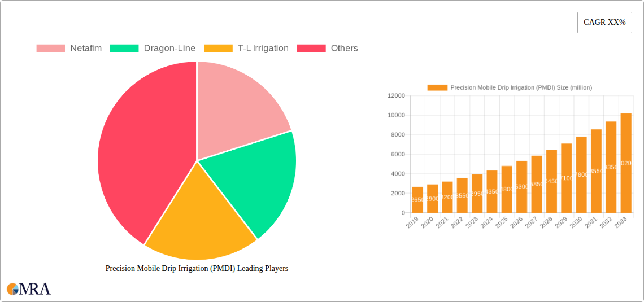Click the PMDI Leading Players caption
Viewport: 644px width, 302px height.
(197, 269)
